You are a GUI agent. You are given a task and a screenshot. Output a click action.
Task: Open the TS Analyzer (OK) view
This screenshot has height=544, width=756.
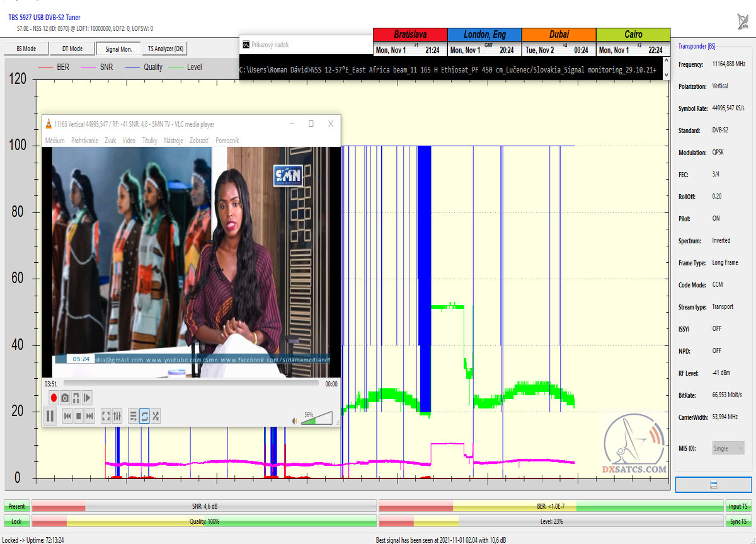166,49
